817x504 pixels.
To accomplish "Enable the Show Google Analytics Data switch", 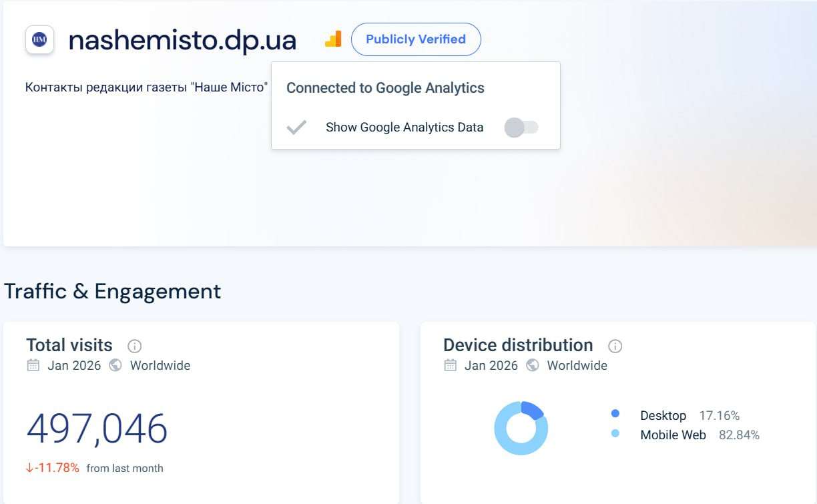I will click(x=521, y=128).
